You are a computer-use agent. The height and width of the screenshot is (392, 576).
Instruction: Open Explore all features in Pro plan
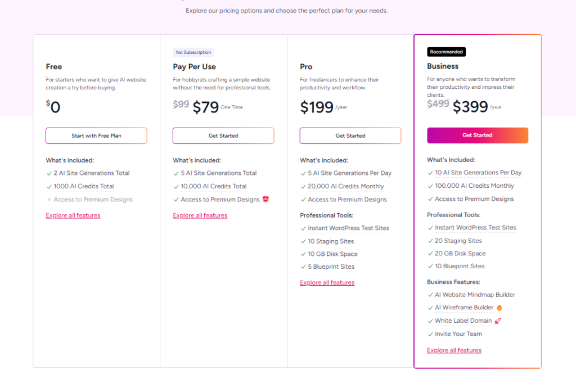(x=327, y=282)
